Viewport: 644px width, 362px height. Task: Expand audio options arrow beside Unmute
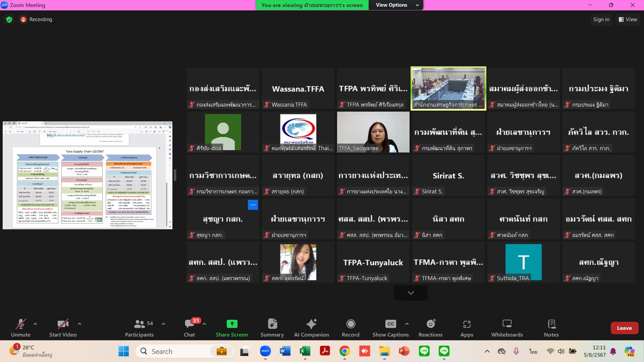tap(35, 324)
